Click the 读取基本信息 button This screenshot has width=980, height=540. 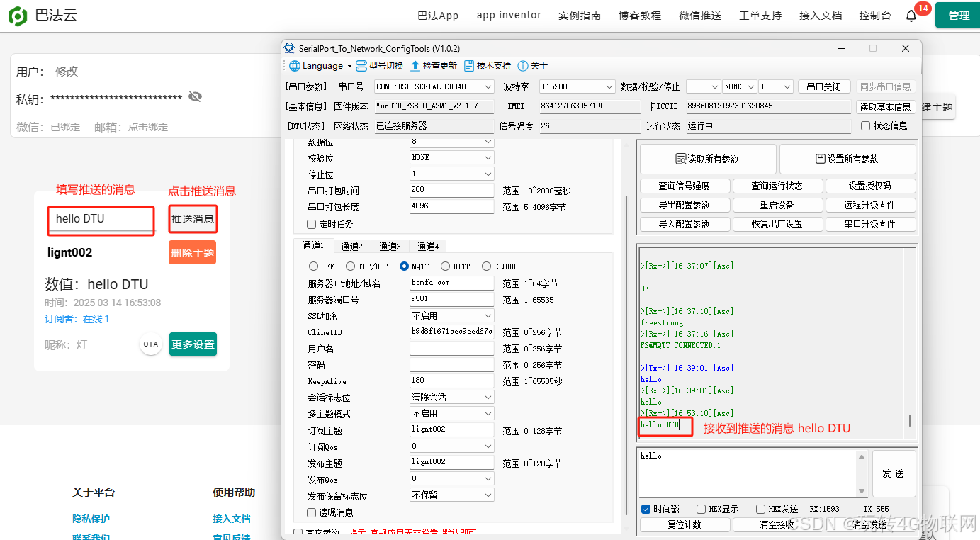tap(884, 106)
